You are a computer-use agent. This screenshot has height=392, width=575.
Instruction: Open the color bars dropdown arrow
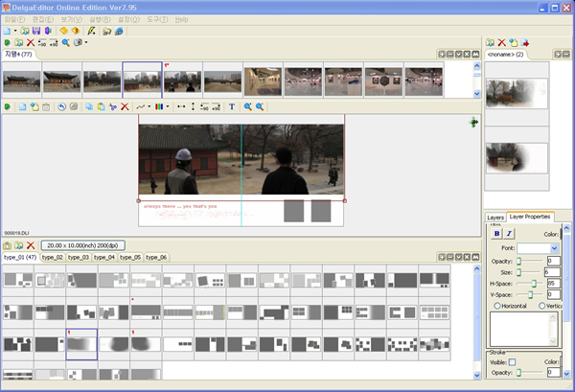[x=168, y=106]
